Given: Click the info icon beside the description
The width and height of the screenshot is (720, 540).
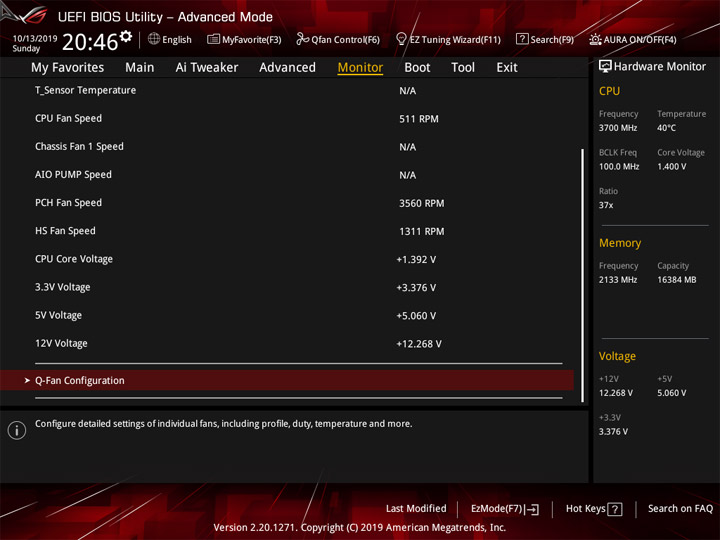Looking at the screenshot, I should pyautogui.click(x=17, y=430).
